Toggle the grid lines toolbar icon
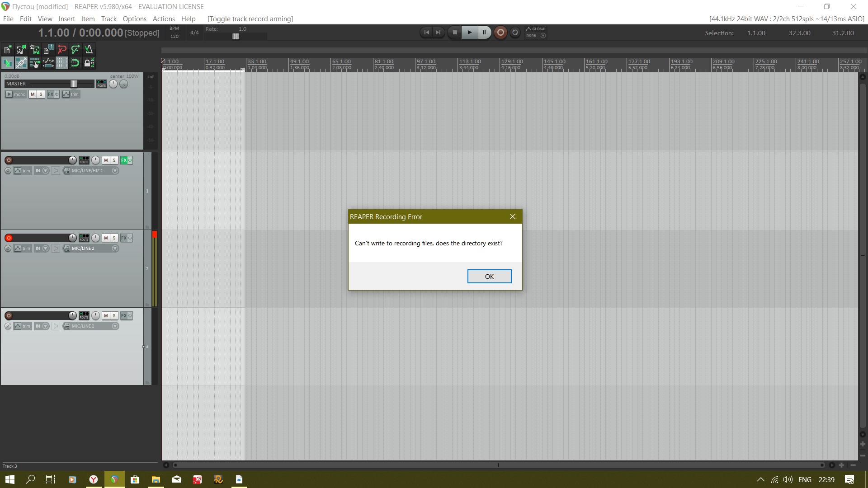The height and width of the screenshot is (488, 868). 61,63
